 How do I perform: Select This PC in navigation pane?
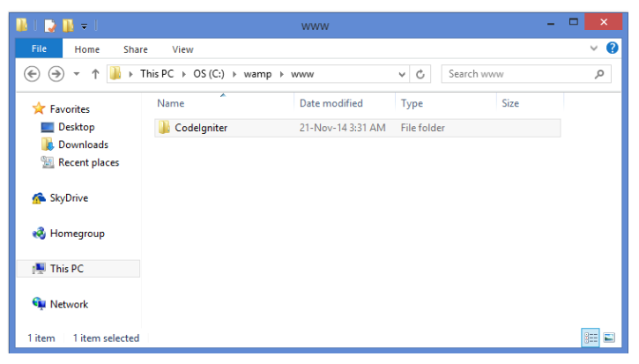[x=78, y=269]
